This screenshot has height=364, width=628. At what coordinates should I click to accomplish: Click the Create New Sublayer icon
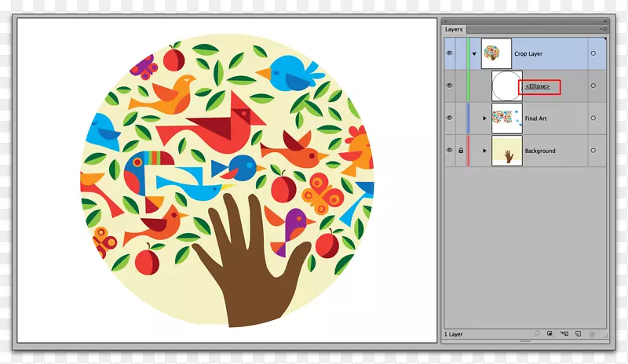pyautogui.click(x=564, y=333)
